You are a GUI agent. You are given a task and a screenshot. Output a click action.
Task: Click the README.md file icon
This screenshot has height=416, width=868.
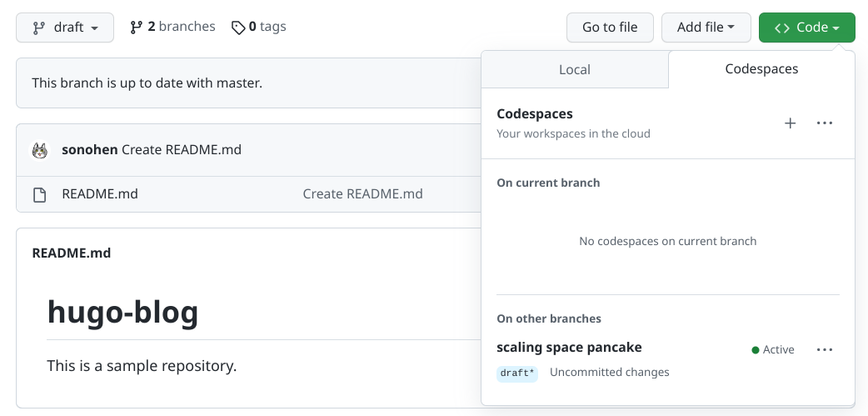(x=39, y=194)
